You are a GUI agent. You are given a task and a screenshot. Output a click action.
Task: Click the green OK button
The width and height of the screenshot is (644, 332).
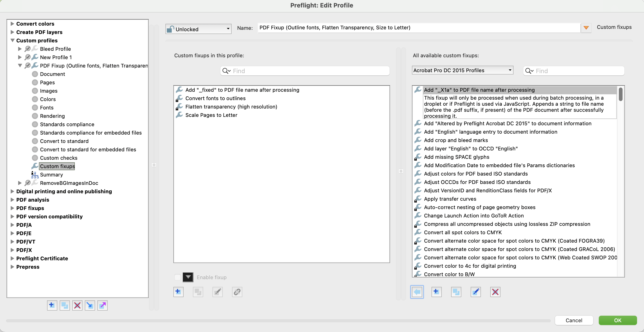tap(617, 320)
